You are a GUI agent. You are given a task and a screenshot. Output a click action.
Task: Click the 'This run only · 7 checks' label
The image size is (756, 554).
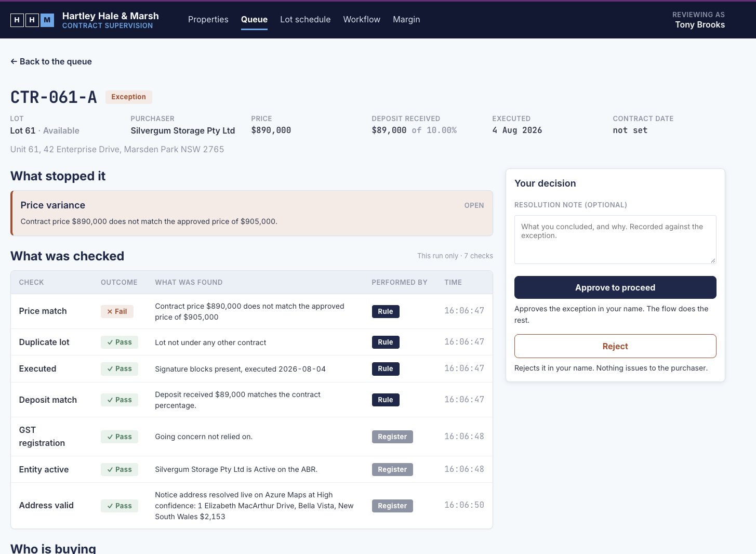455,256
